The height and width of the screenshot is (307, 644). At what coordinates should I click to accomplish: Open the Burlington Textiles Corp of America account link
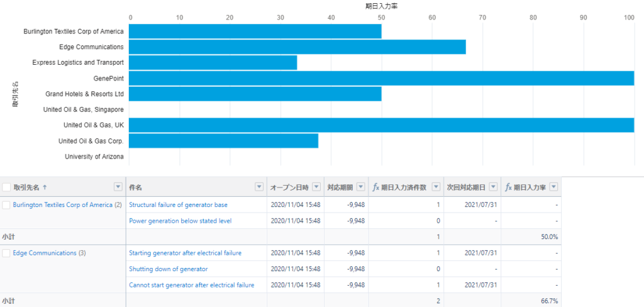(62, 204)
